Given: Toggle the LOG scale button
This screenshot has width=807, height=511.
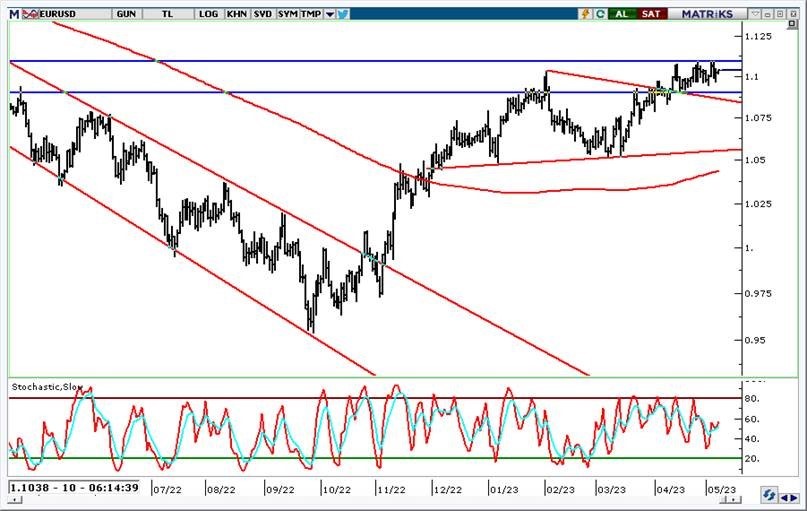Looking at the screenshot, I should 208,14.
